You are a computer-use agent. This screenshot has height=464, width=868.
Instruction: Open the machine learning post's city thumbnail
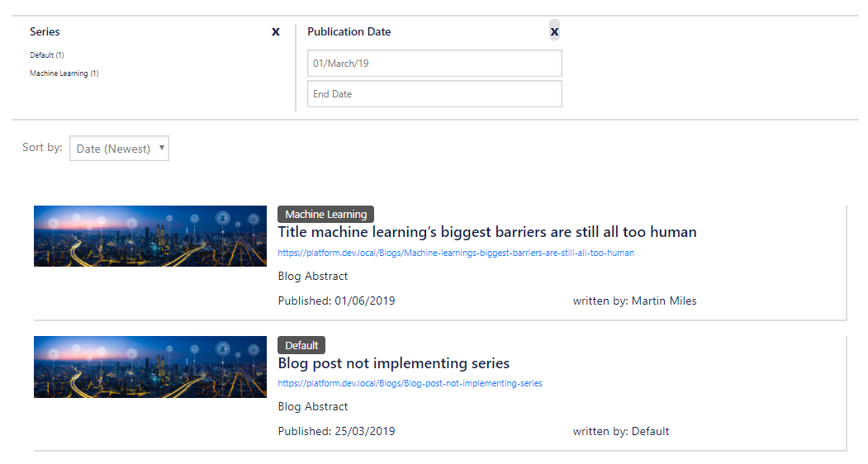coord(150,236)
